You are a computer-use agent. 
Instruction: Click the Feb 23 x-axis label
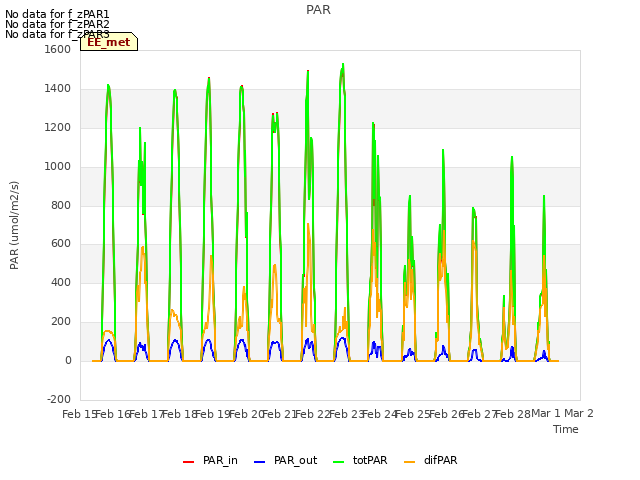(346, 414)
